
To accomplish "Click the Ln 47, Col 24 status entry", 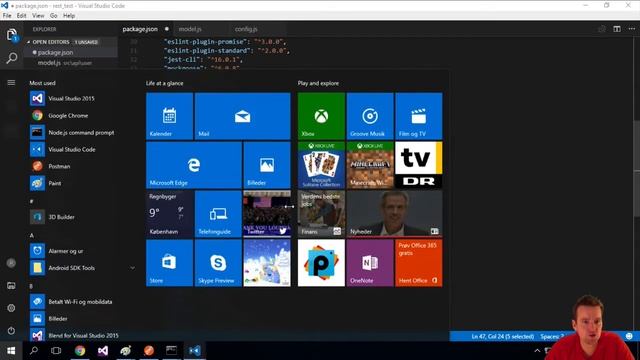I will click(502, 336).
